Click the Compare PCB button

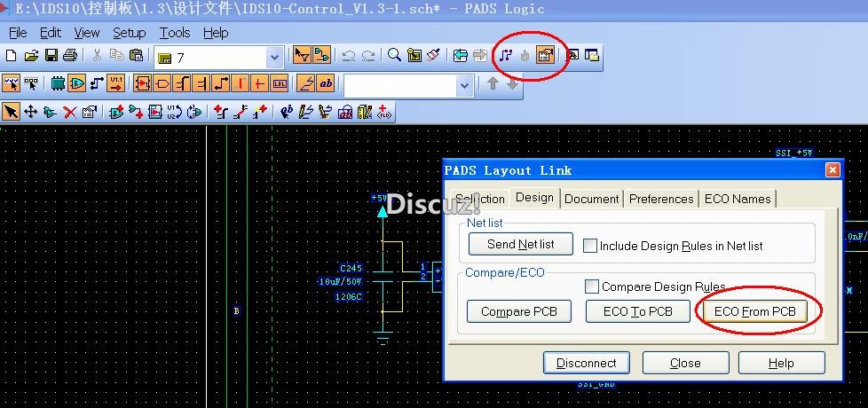coord(518,311)
